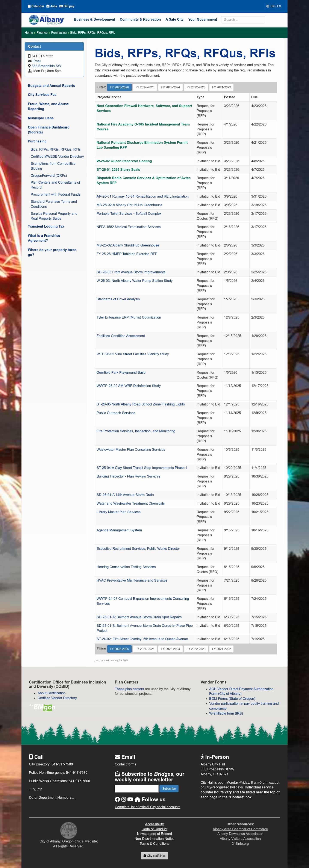This screenshot has height=868, width=309.
Task: Open Tyler Enterprise ERP (Munis) Optimization
Action: tap(129, 318)
